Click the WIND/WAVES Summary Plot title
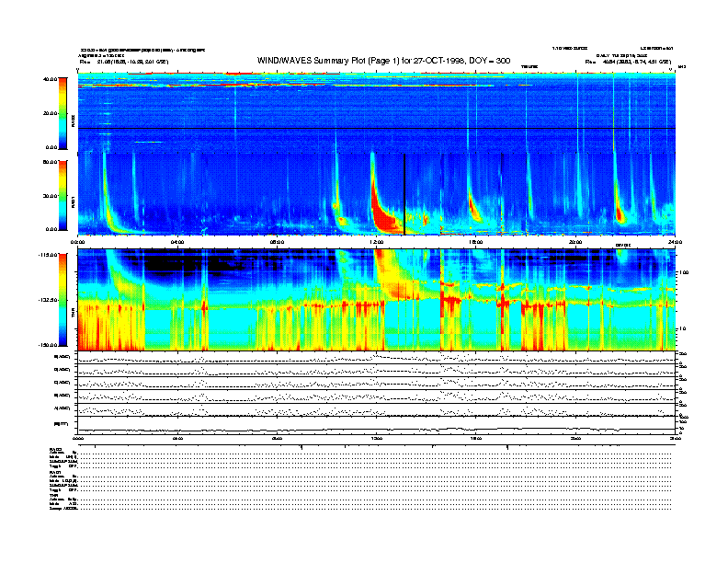728x563 pixels. tap(383, 61)
